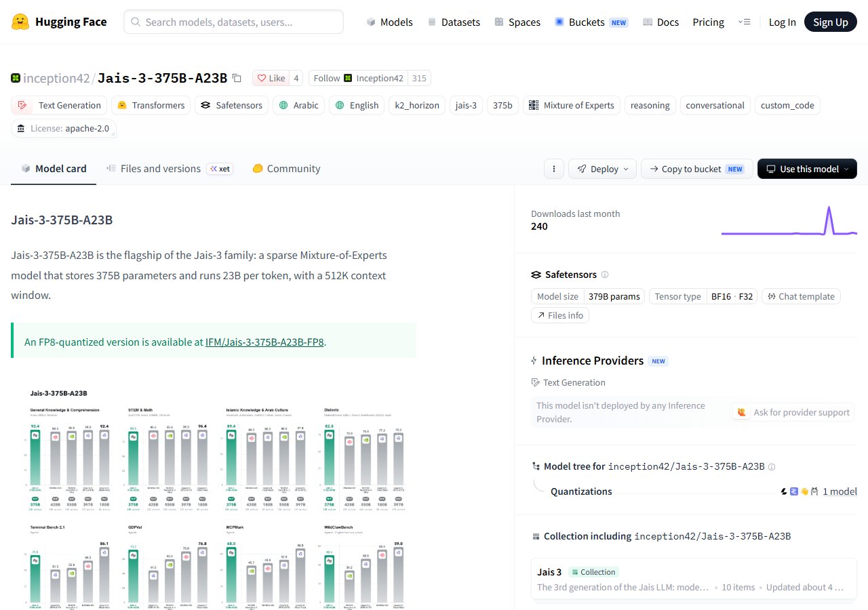Like this model with the heart button

pyautogui.click(x=270, y=78)
